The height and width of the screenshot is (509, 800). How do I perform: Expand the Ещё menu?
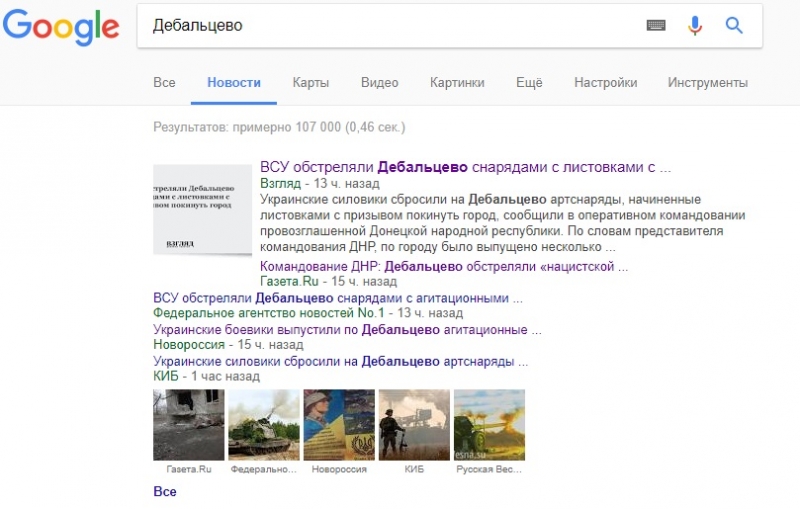[x=529, y=83]
